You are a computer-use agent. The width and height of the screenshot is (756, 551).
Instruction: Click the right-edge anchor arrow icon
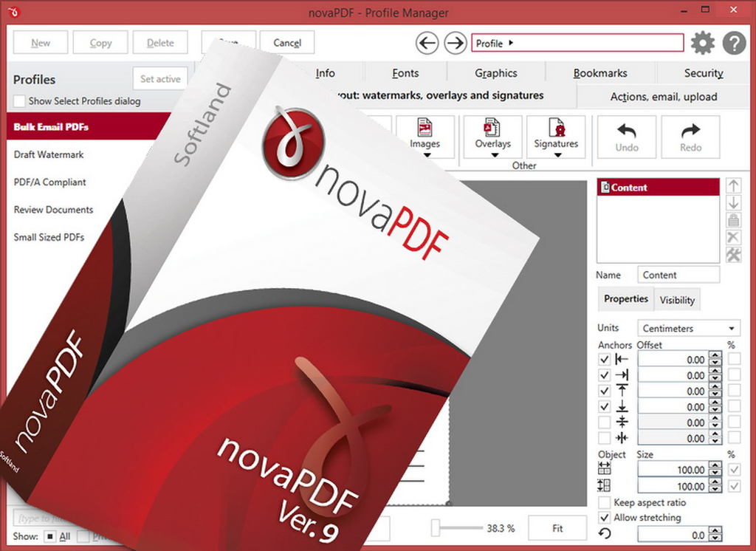[x=622, y=375]
